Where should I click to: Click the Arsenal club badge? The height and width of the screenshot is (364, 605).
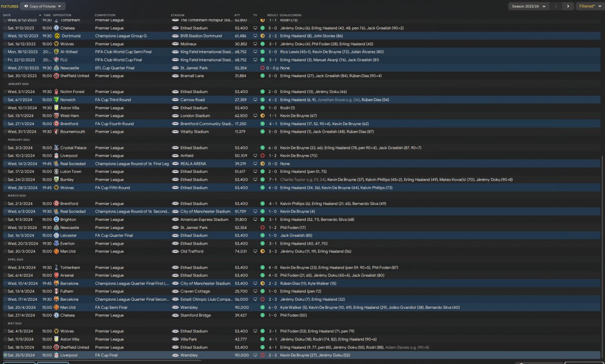[56, 275]
